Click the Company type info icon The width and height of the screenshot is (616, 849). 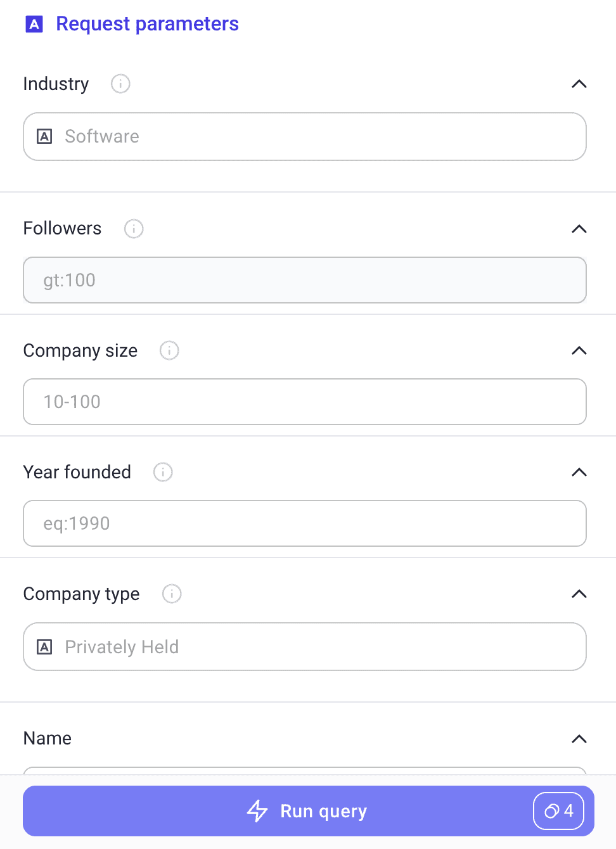coord(171,594)
